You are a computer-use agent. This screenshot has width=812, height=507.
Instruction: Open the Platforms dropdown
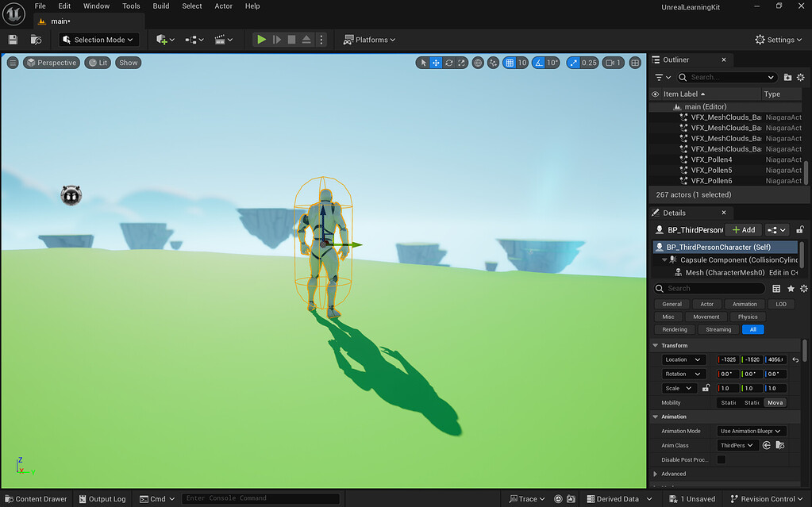point(368,40)
